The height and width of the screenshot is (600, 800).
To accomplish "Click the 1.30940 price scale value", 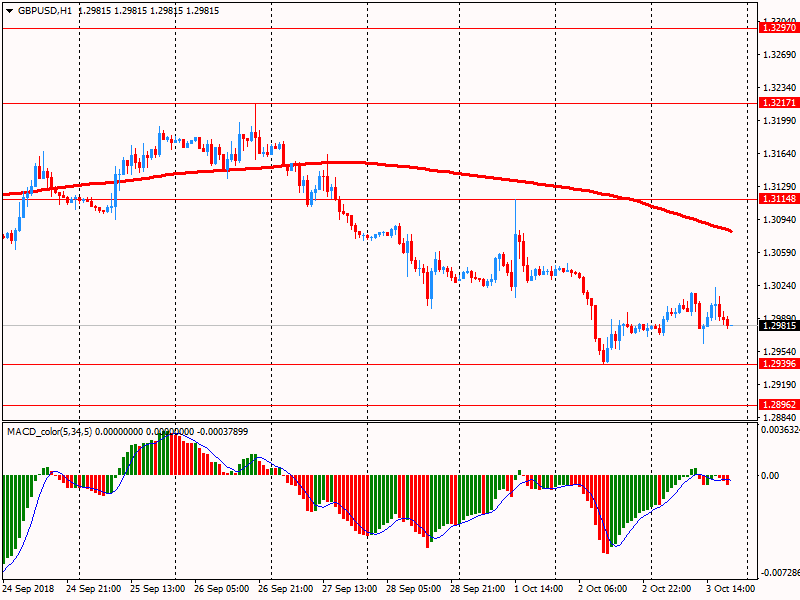I will [x=780, y=220].
